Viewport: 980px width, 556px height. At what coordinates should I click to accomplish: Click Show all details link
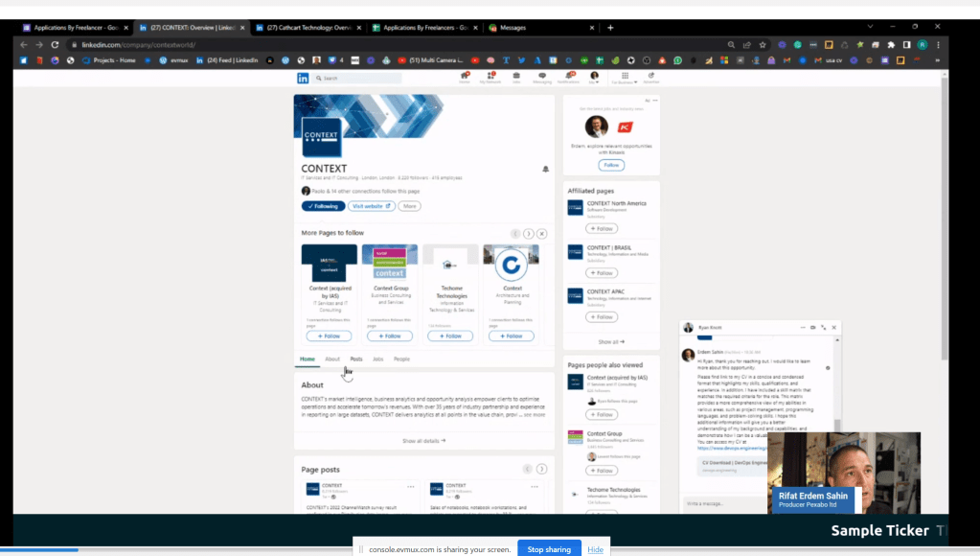pos(423,441)
